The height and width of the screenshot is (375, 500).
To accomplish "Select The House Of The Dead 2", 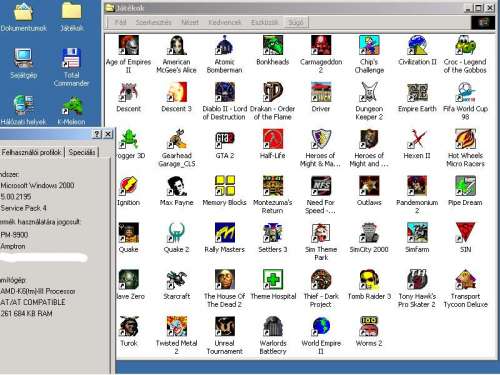I will tap(225, 279).
